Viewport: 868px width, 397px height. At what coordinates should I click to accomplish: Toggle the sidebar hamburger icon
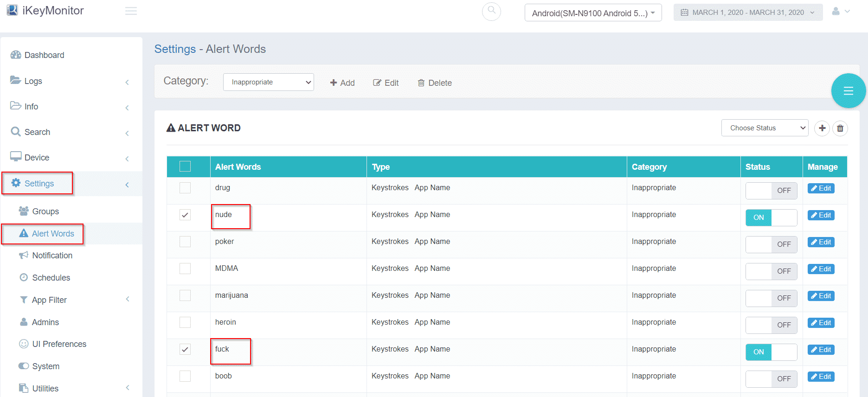(x=131, y=11)
